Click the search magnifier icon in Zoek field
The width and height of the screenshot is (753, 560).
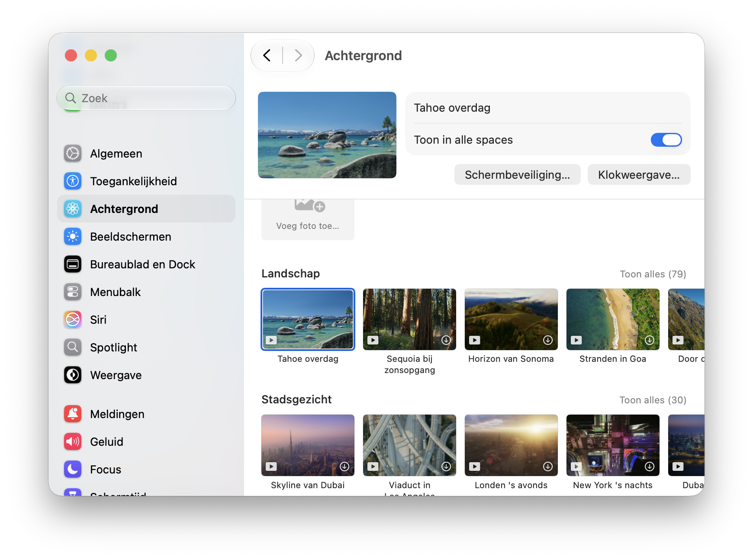(x=71, y=98)
